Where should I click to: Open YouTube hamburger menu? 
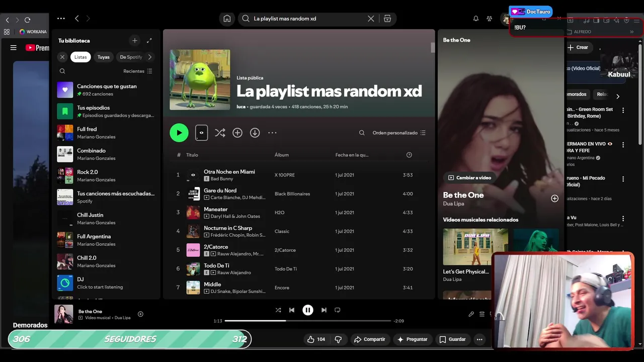point(14,48)
